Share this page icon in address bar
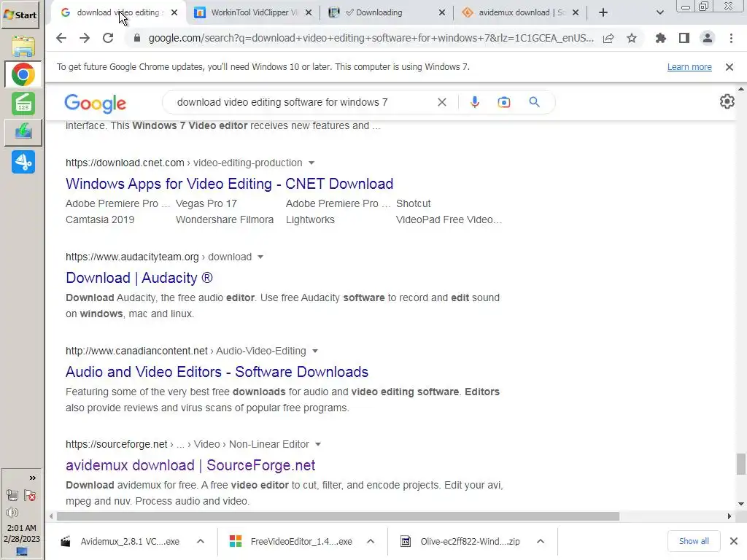The height and width of the screenshot is (560, 747). pyautogui.click(x=608, y=38)
